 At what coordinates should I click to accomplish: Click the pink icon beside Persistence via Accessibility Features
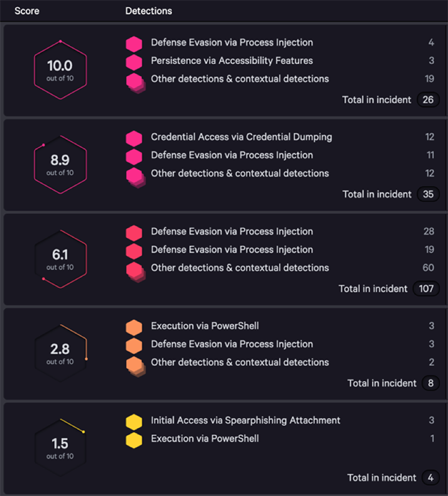(134, 62)
